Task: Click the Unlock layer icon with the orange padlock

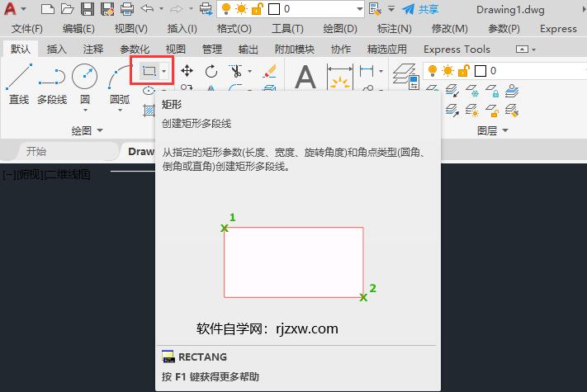Action: pos(492,111)
